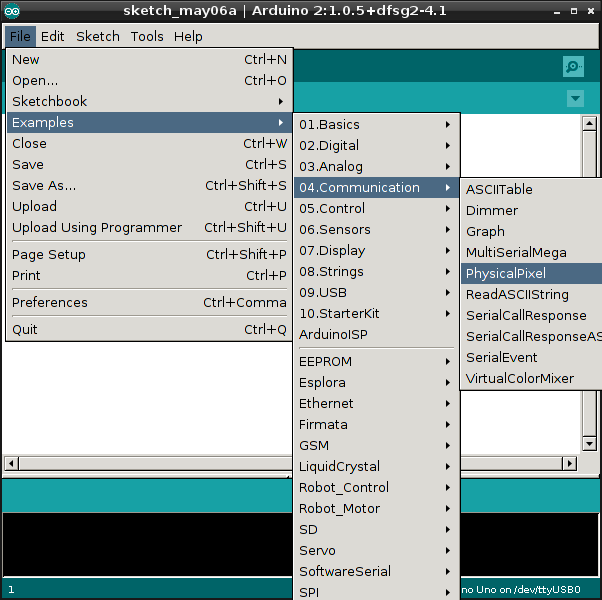Open the VirtualColorMixer example
Image resolution: width=602 pixels, height=600 pixels.
pos(531,379)
